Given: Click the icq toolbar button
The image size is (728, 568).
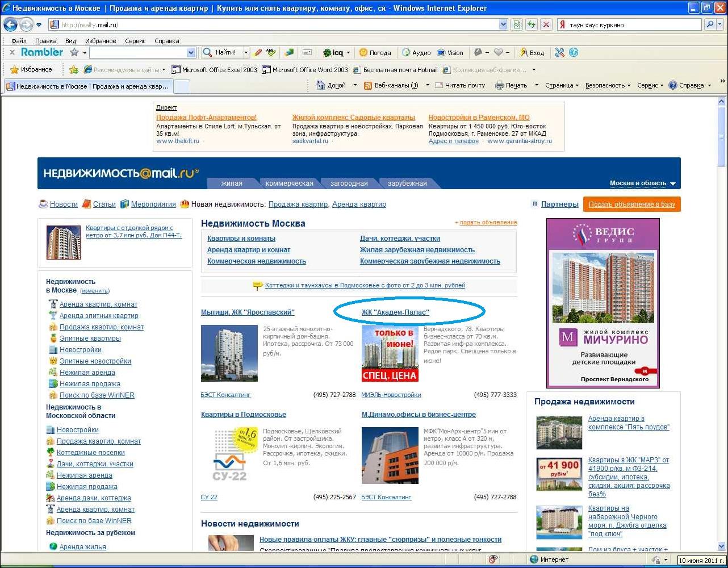Looking at the screenshot, I should tap(334, 52).
